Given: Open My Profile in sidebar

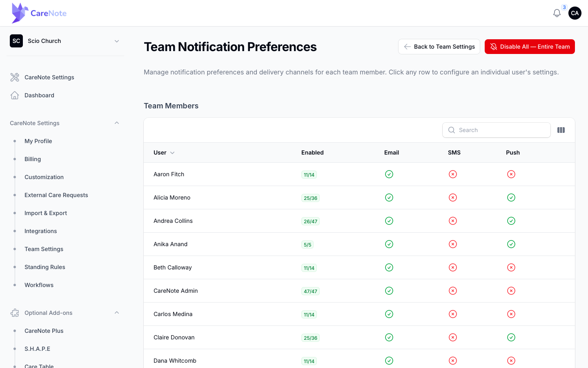Looking at the screenshot, I should click(x=38, y=141).
